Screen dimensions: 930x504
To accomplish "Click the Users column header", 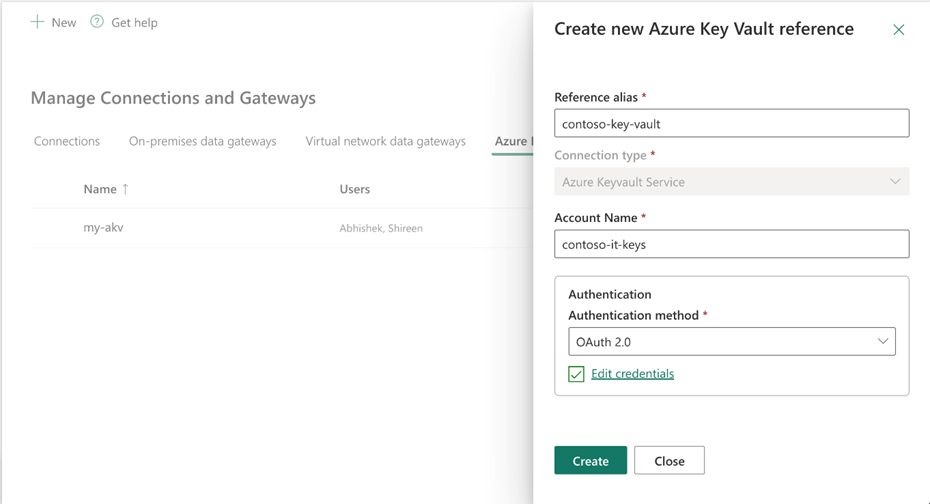I will click(x=355, y=189).
